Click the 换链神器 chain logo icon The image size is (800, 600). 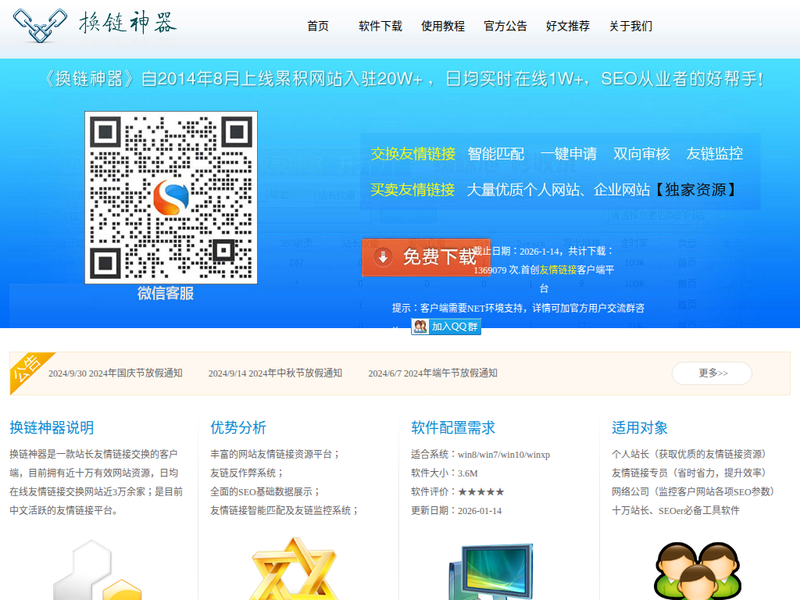(42, 24)
